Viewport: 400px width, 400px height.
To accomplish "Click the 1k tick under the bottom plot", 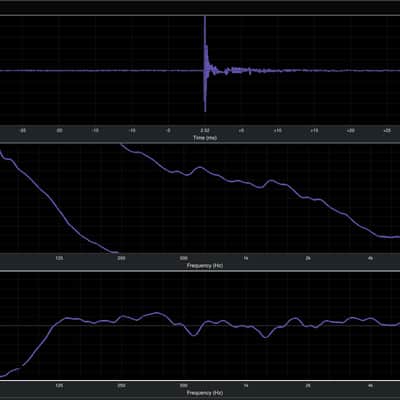I will [246, 386].
